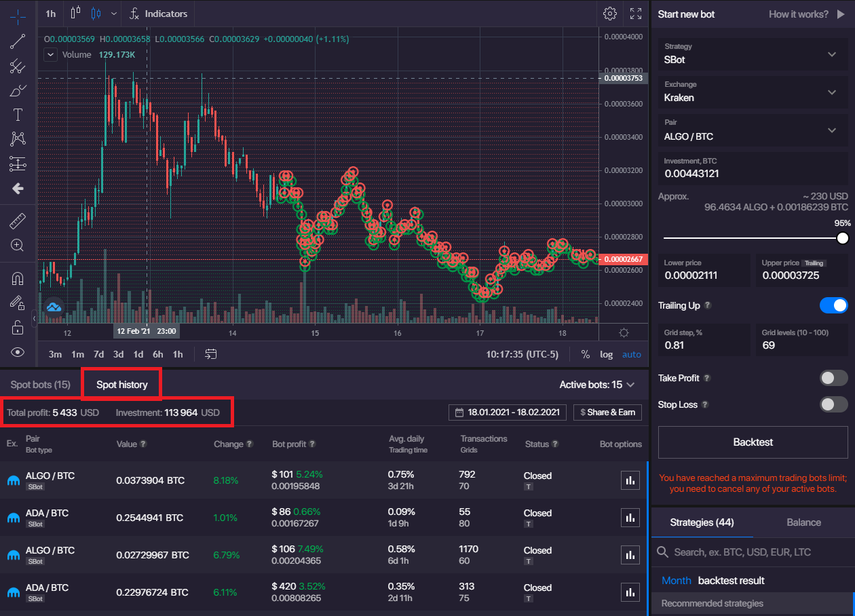Enter fullscreen chart mode

point(636,14)
